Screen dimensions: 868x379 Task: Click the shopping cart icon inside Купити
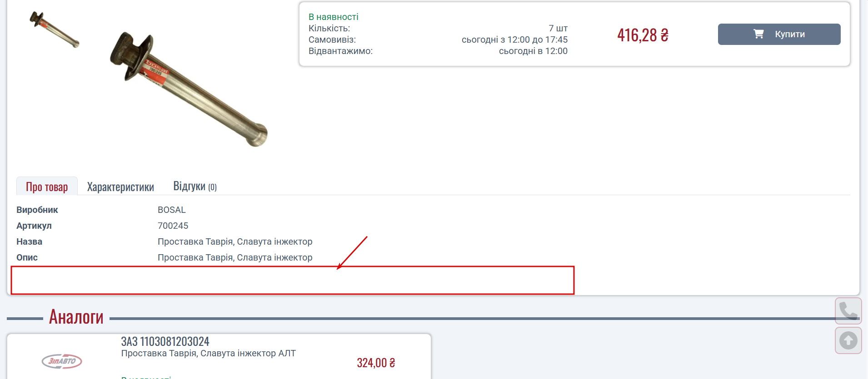pyautogui.click(x=758, y=34)
